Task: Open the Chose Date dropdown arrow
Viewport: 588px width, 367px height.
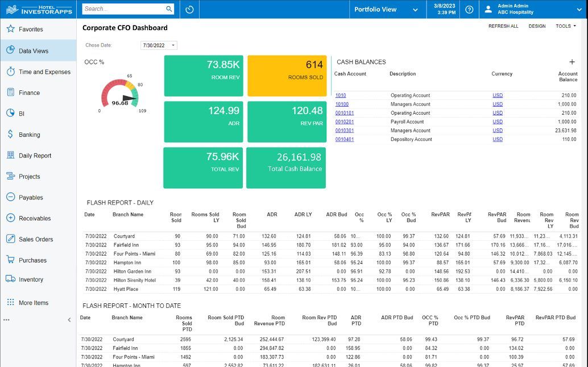Action: pyautogui.click(x=173, y=45)
